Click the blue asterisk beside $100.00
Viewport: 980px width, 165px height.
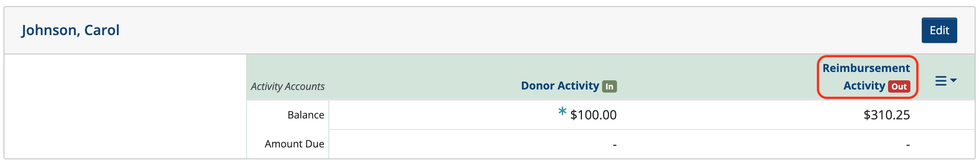[562, 112]
